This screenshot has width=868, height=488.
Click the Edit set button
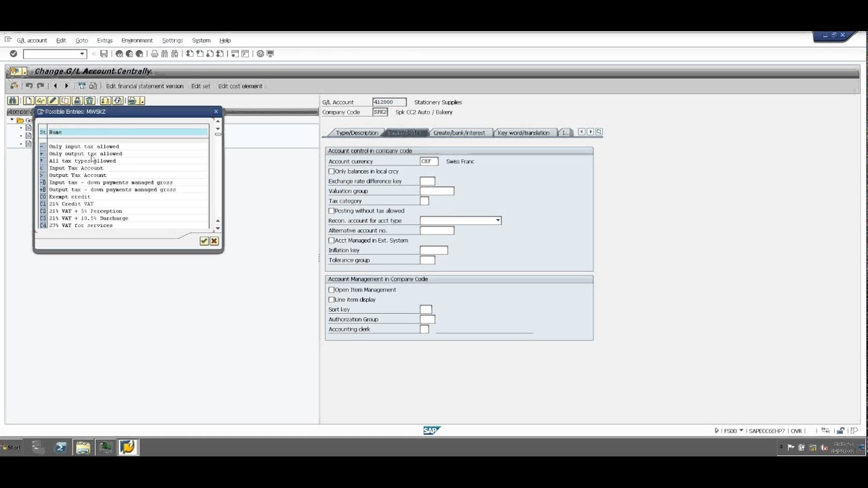[201, 86]
